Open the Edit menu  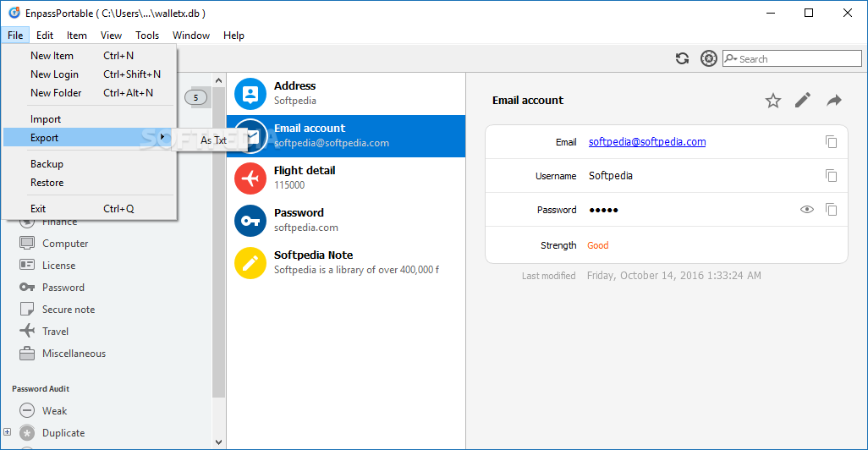[45, 36]
